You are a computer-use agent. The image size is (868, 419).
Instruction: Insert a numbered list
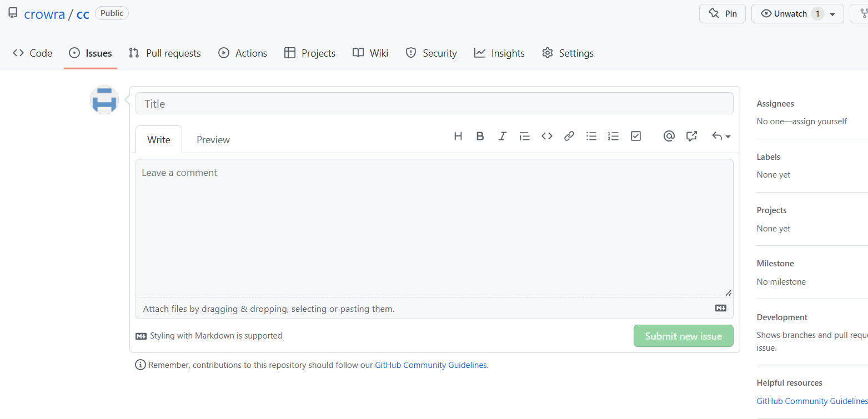[614, 136]
